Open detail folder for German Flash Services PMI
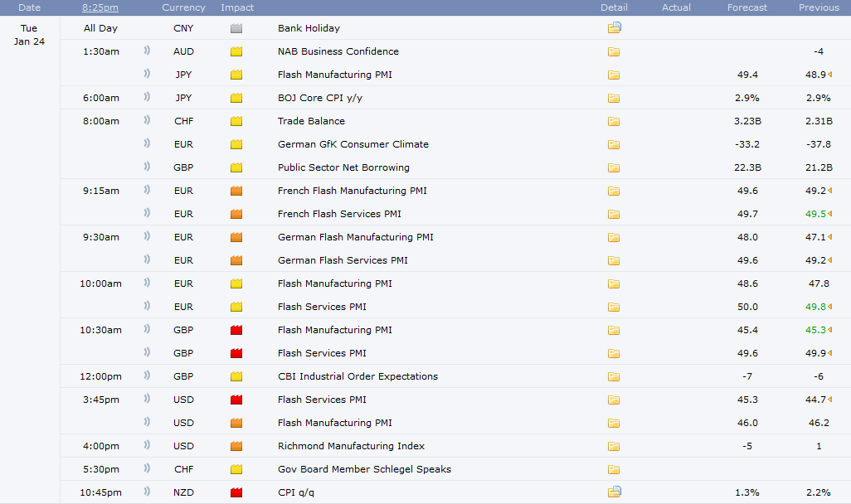This screenshot has width=851, height=504. click(x=614, y=260)
